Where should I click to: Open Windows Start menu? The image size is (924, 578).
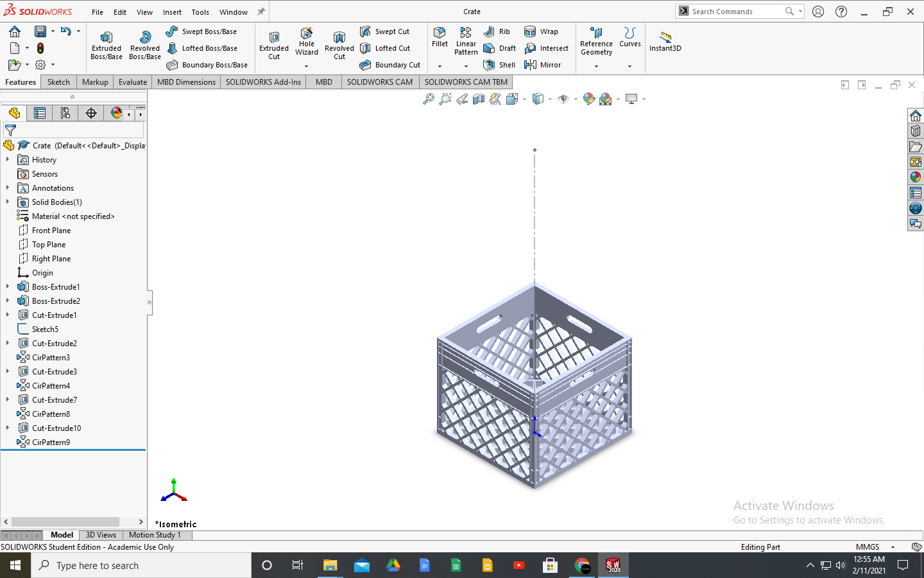coord(15,565)
